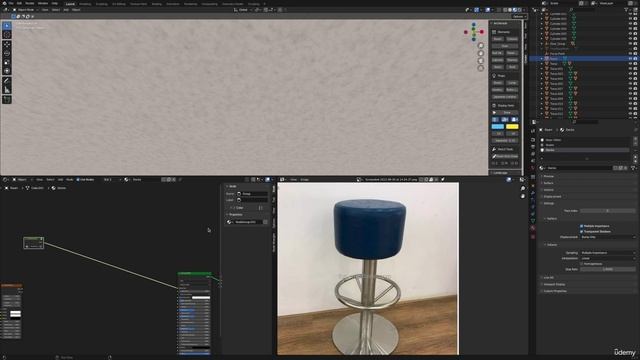Open the Edit menu in top bar

tap(20, 3)
